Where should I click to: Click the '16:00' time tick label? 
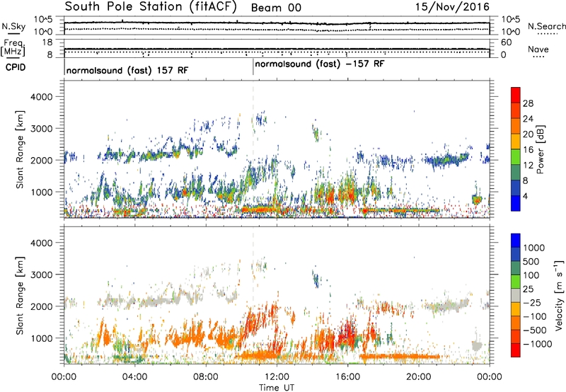[347, 377]
